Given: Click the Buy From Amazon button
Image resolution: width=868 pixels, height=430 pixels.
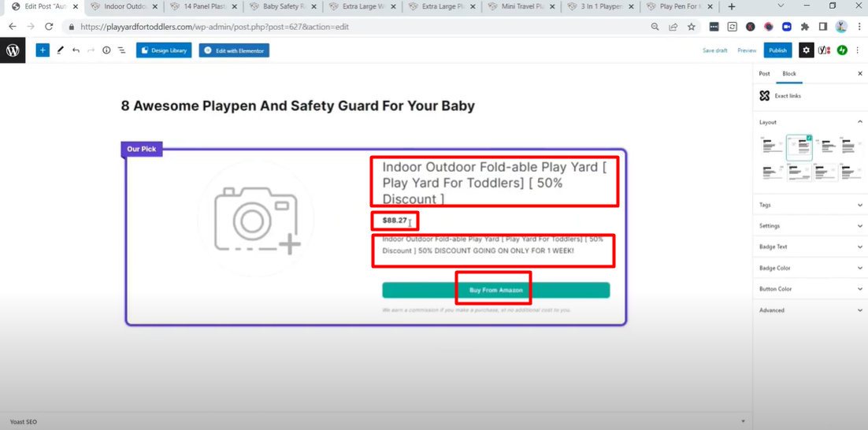Looking at the screenshot, I should (496, 290).
